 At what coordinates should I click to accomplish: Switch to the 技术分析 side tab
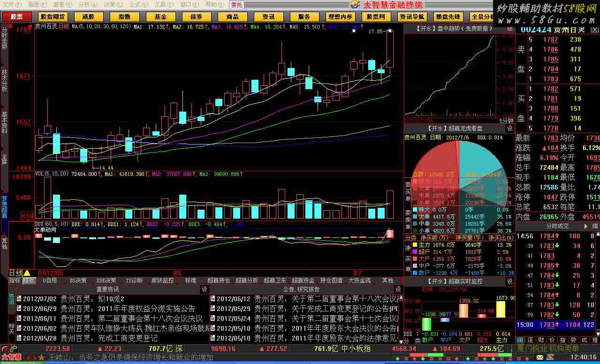point(4,80)
